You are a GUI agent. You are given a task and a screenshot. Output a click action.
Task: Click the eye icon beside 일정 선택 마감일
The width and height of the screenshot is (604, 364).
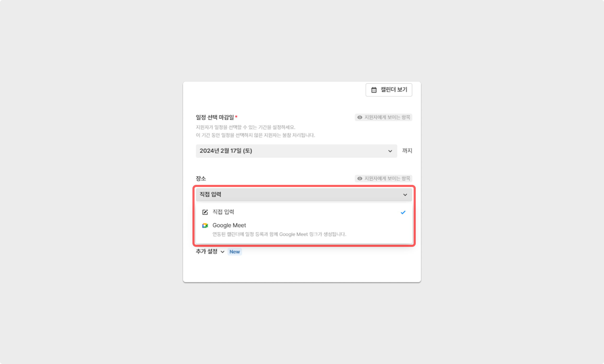(360, 117)
